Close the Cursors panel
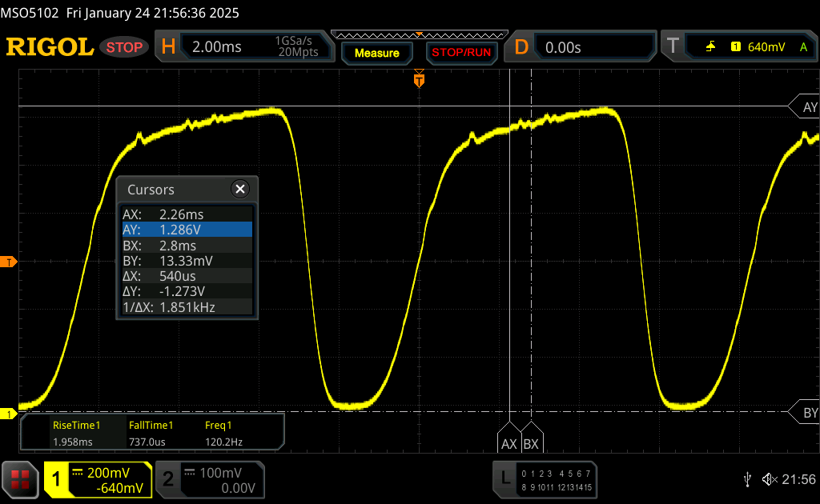The width and height of the screenshot is (820, 504). pos(239,190)
